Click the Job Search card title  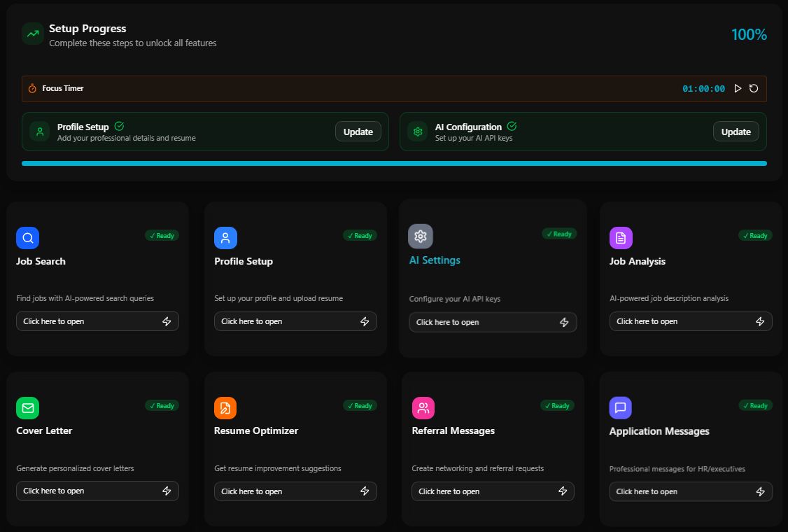pyautogui.click(x=41, y=261)
